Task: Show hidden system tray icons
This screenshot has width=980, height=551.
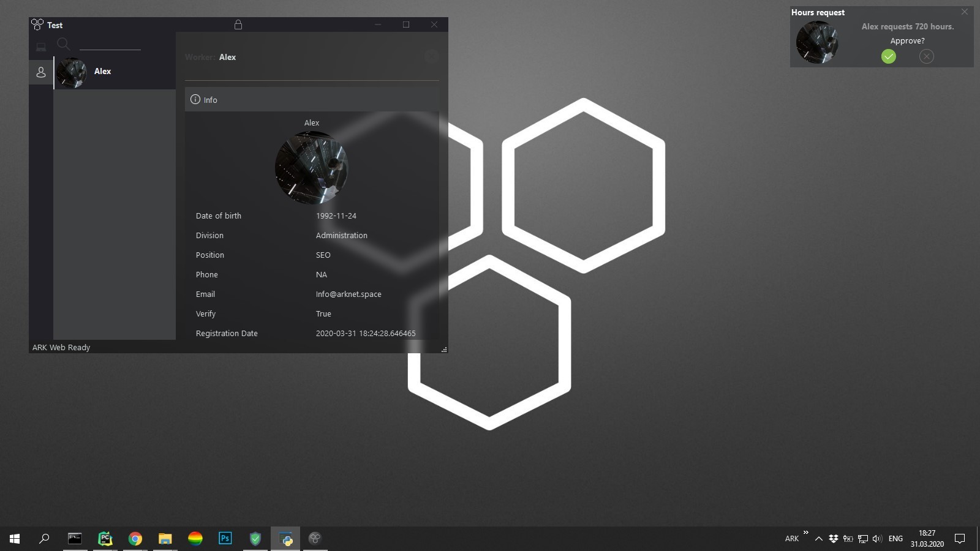Action: [x=818, y=539]
